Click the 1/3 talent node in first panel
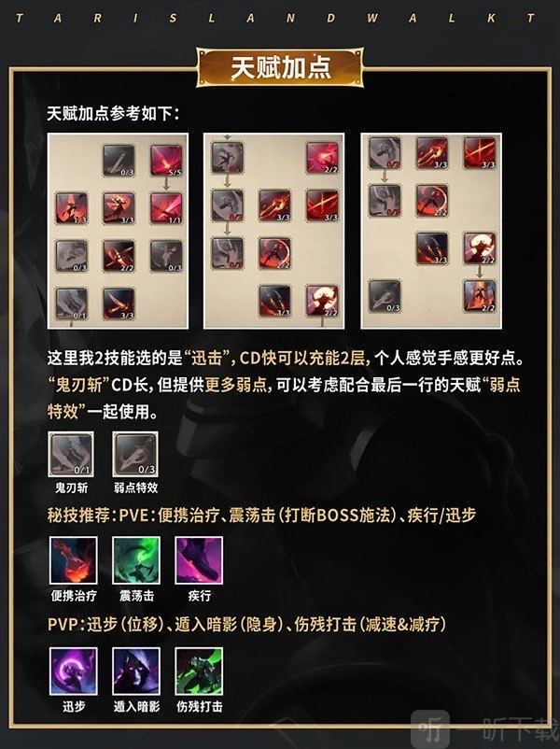Screen dimensions: 560x749 72,208
